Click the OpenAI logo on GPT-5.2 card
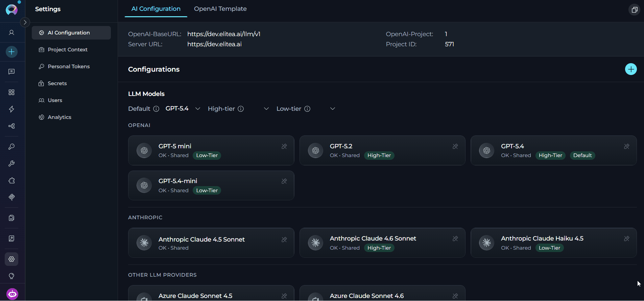Image resolution: width=644 pixels, height=301 pixels. click(315, 151)
